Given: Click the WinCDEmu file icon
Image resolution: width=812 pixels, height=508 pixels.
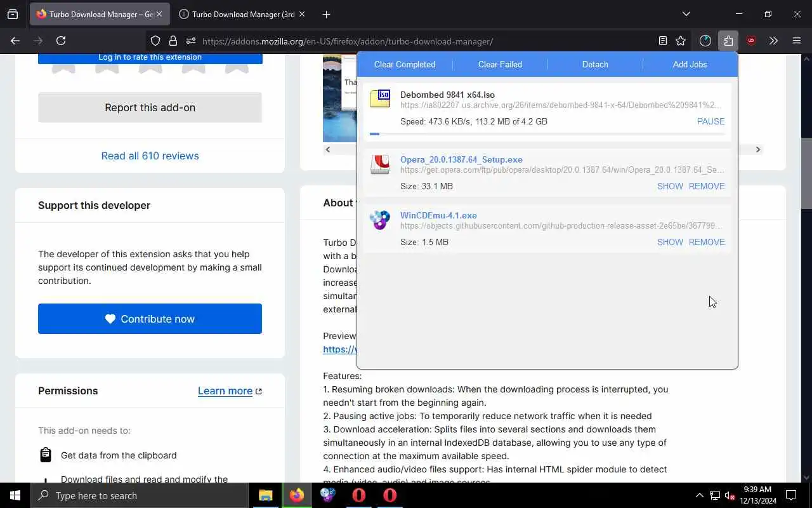Looking at the screenshot, I should tap(380, 220).
